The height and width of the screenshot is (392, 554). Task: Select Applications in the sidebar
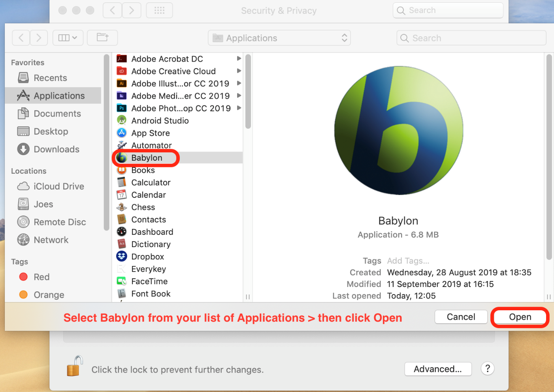(x=53, y=96)
